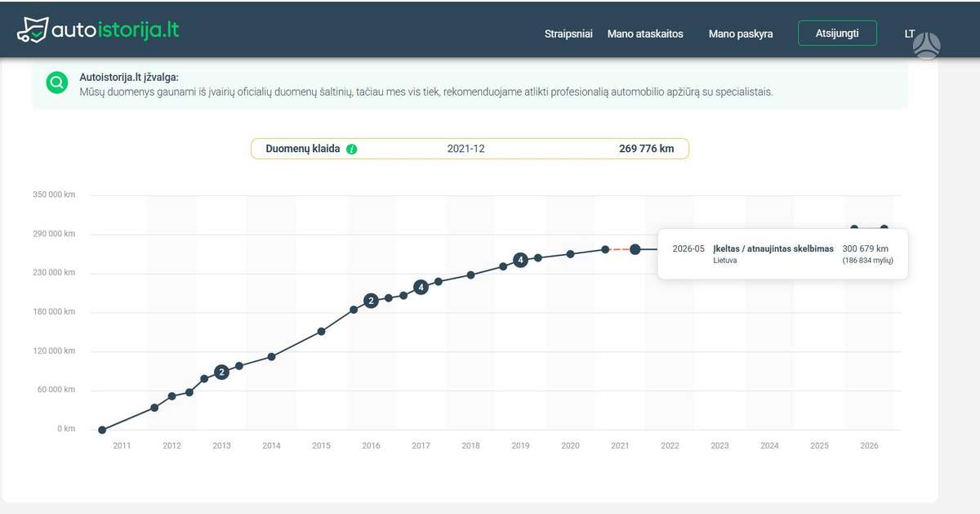Click the 2020 data point on the chart
Screen dimensions: 980x514
570,254
